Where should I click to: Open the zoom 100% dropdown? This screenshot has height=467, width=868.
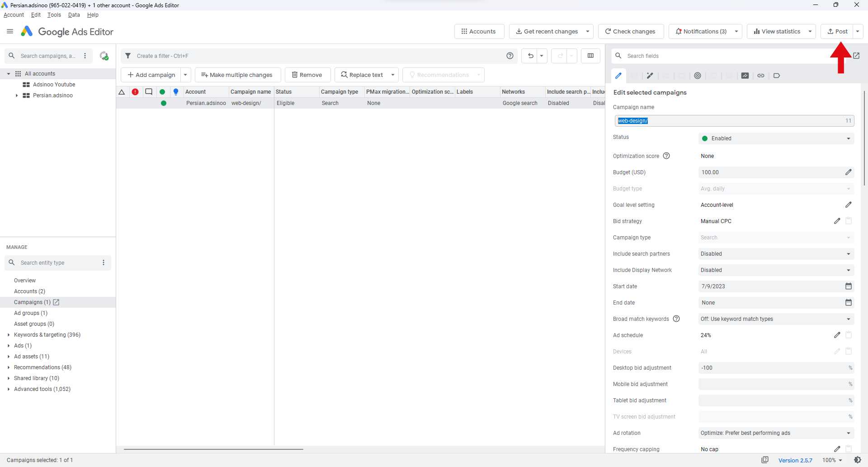pyautogui.click(x=833, y=460)
